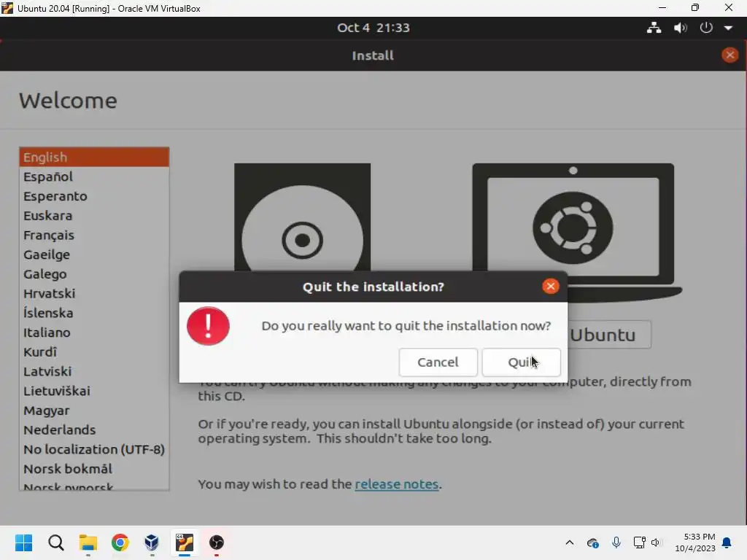Open Windows notifications bell

click(727, 542)
